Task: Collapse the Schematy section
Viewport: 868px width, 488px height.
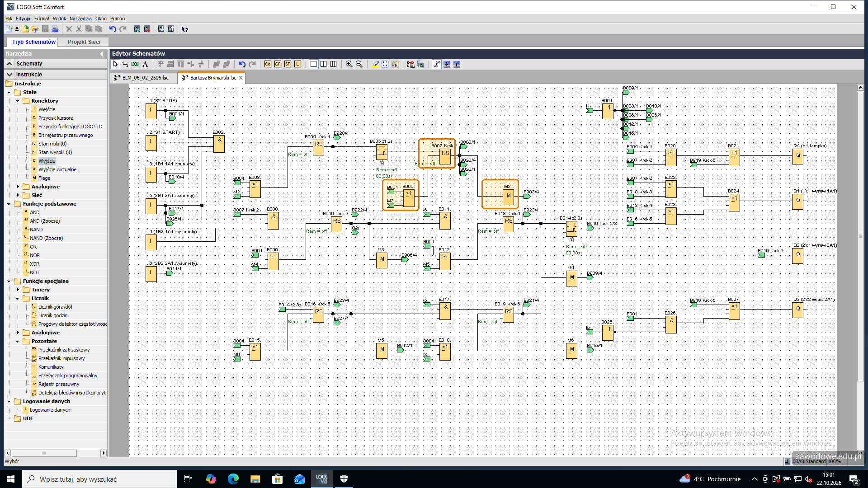Action: point(9,64)
